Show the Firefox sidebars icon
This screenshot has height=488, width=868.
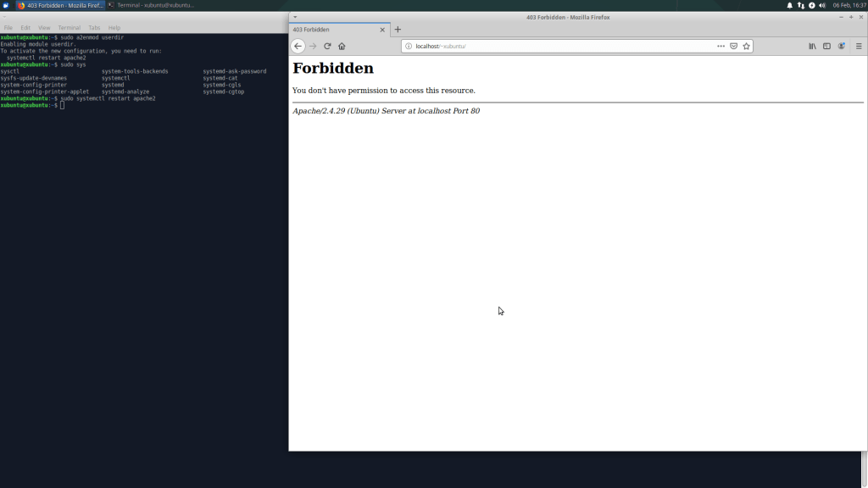826,46
